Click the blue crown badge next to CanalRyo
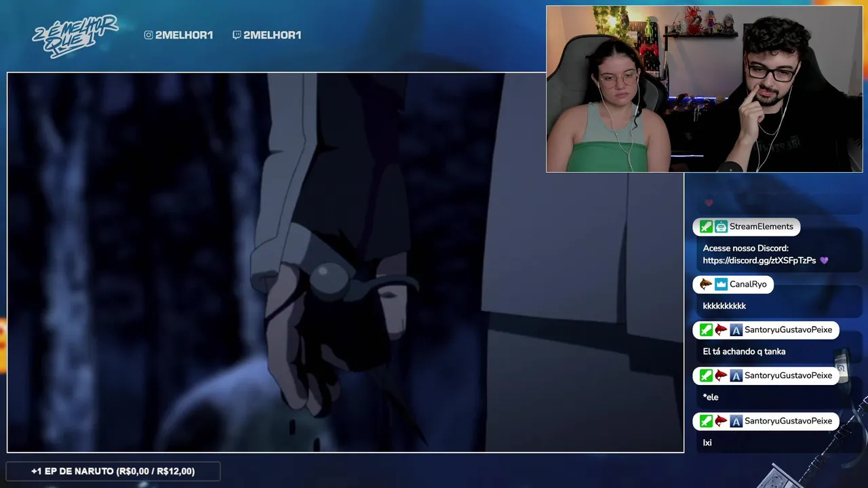 pos(721,284)
